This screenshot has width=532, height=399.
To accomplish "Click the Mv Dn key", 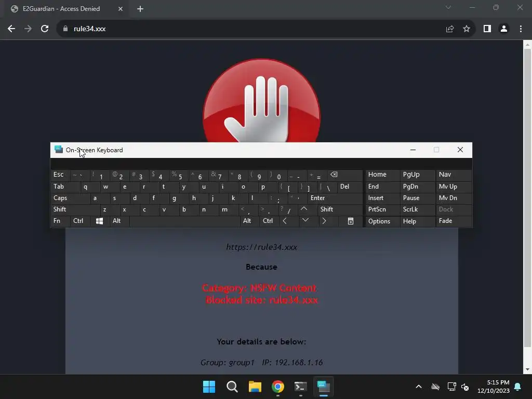I will tap(454, 198).
